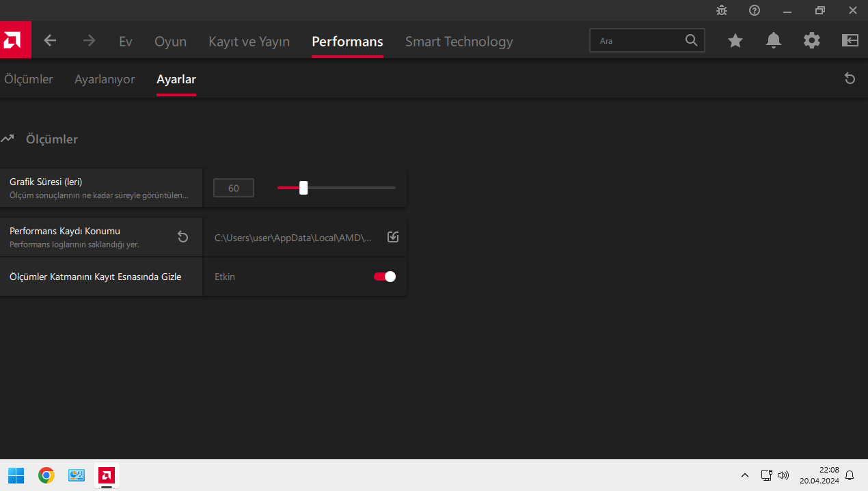Open the Ev tab

point(126,42)
